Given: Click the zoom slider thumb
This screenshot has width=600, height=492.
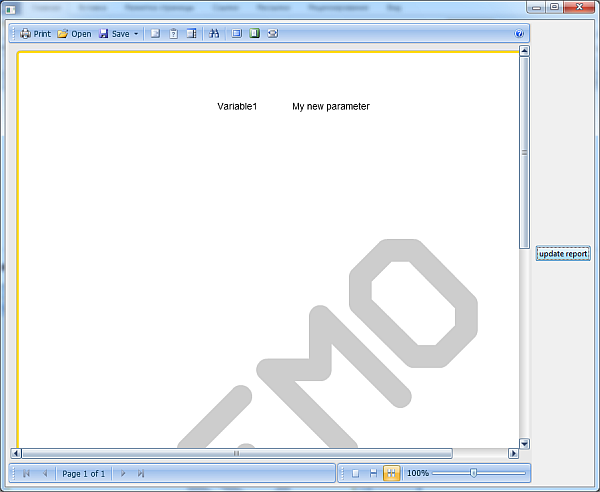Looking at the screenshot, I should [473, 473].
